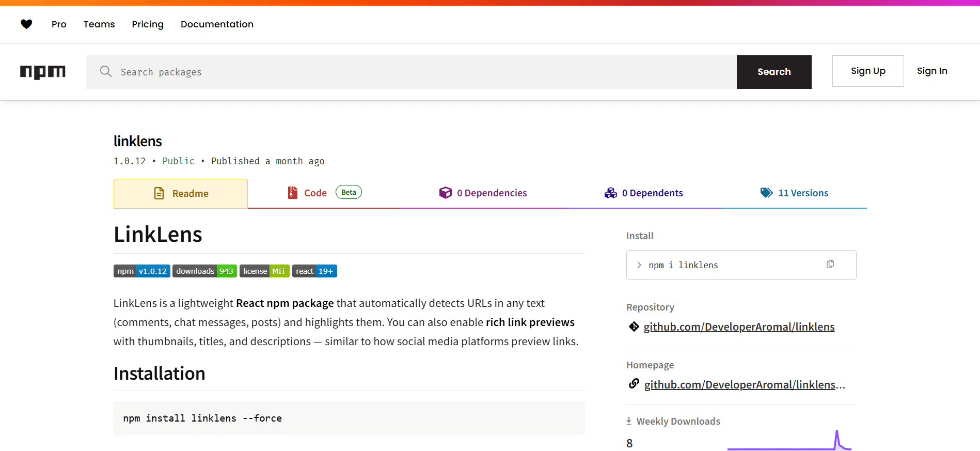Click the git repository diamond icon
This screenshot has height=451, width=980.
[x=634, y=326]
